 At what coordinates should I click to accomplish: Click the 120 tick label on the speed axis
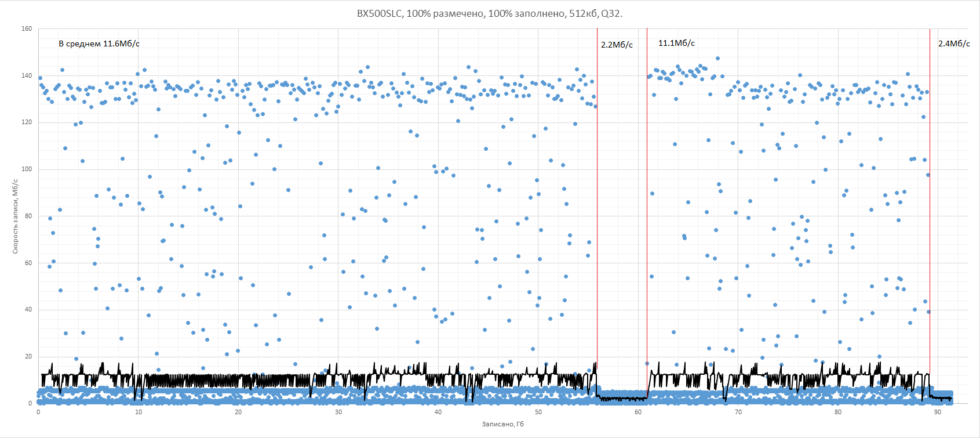[x=27, y=122]
